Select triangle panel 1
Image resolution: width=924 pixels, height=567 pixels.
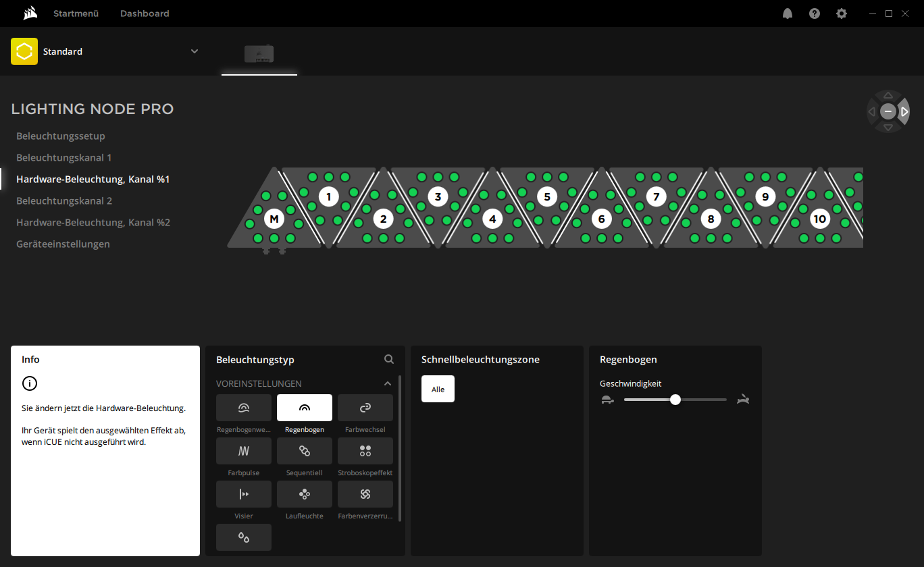tap(329, 197)
